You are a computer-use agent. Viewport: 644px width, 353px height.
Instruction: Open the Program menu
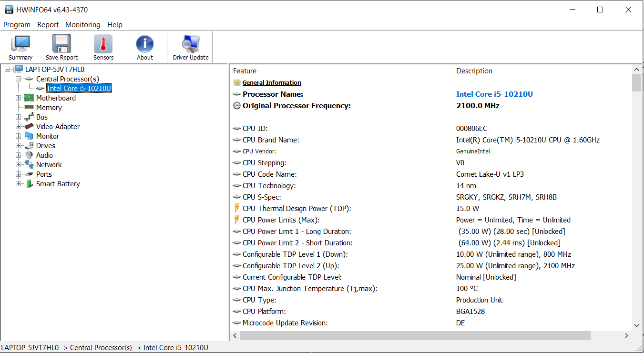pos(17,25)
